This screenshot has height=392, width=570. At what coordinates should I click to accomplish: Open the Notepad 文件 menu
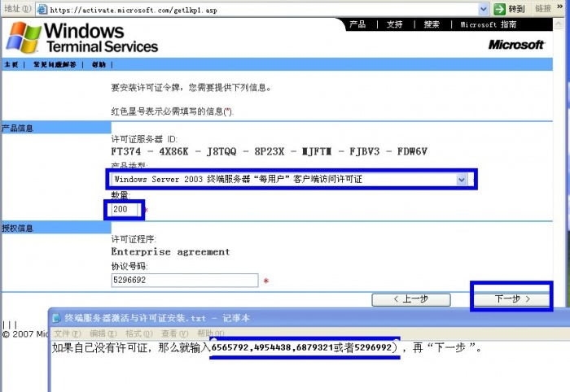[68, 333]
